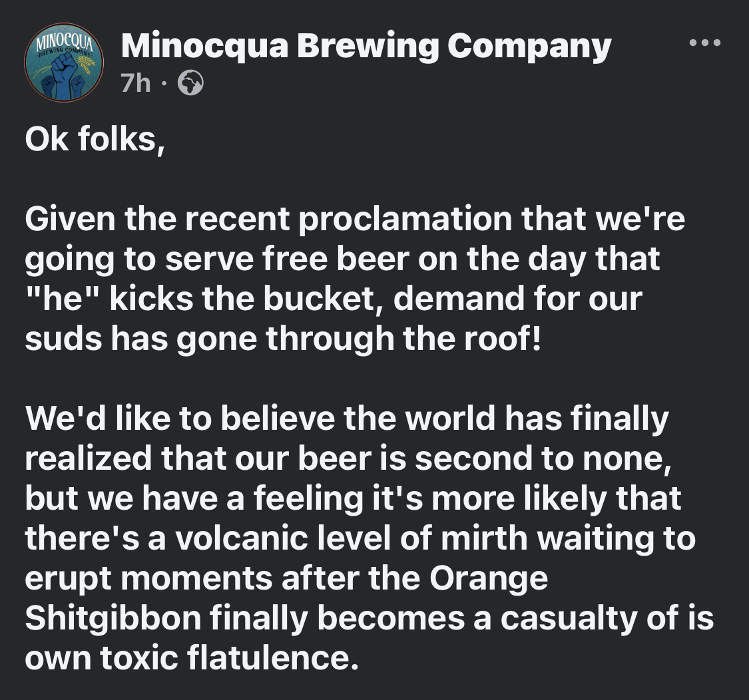
Task: Click the word "Orange" in the post
Action: [x=488, y=578]
